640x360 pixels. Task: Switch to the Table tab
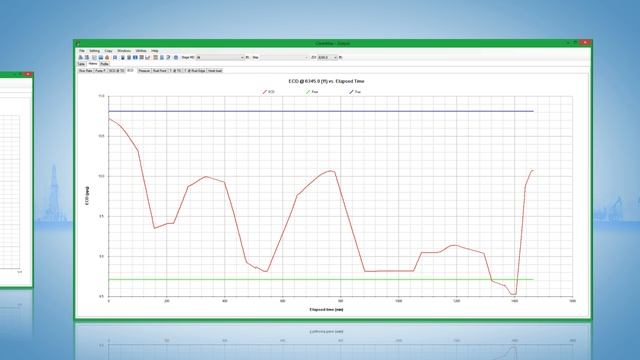coord(81,64)
